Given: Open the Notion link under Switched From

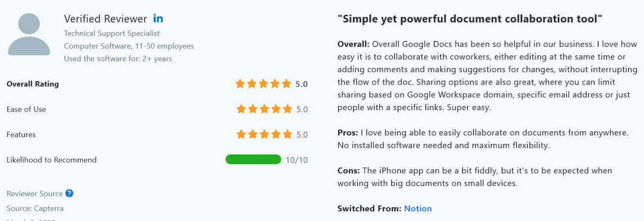Looking at the screenshot, I should pos(418,209).
